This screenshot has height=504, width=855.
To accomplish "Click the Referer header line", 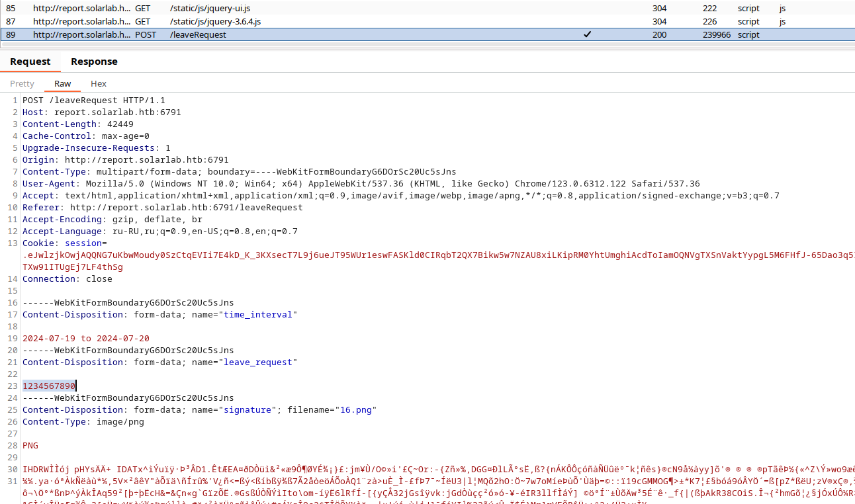I will pos(163,208).
